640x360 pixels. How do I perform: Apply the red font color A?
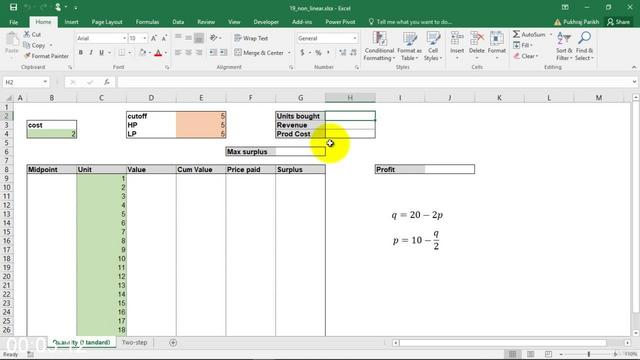pos(158,53)
